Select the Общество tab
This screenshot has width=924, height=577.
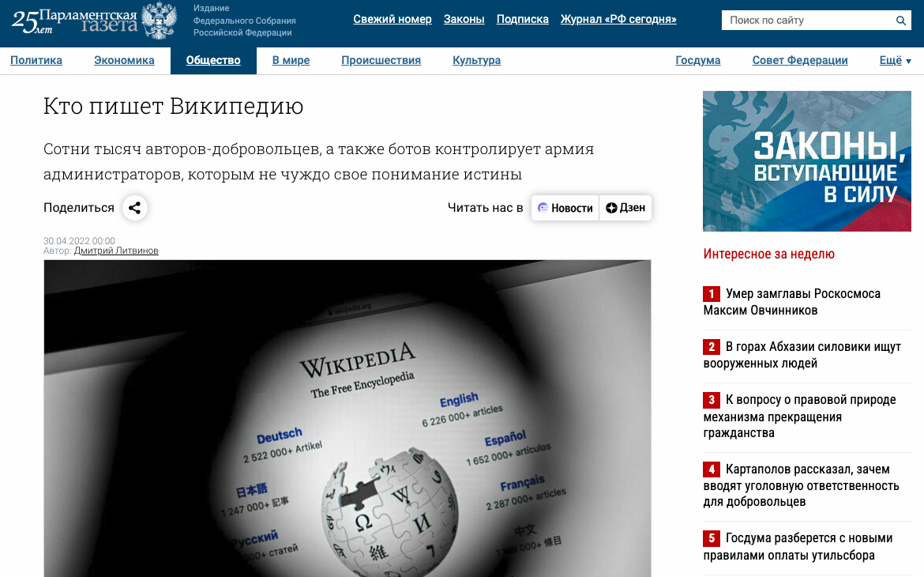213,60
